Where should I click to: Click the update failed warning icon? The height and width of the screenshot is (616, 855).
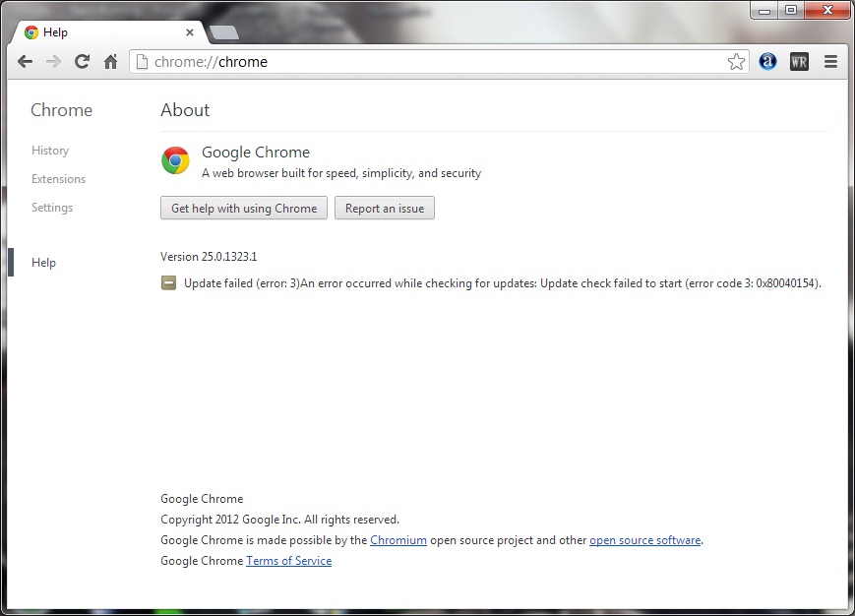coord(169,282)
